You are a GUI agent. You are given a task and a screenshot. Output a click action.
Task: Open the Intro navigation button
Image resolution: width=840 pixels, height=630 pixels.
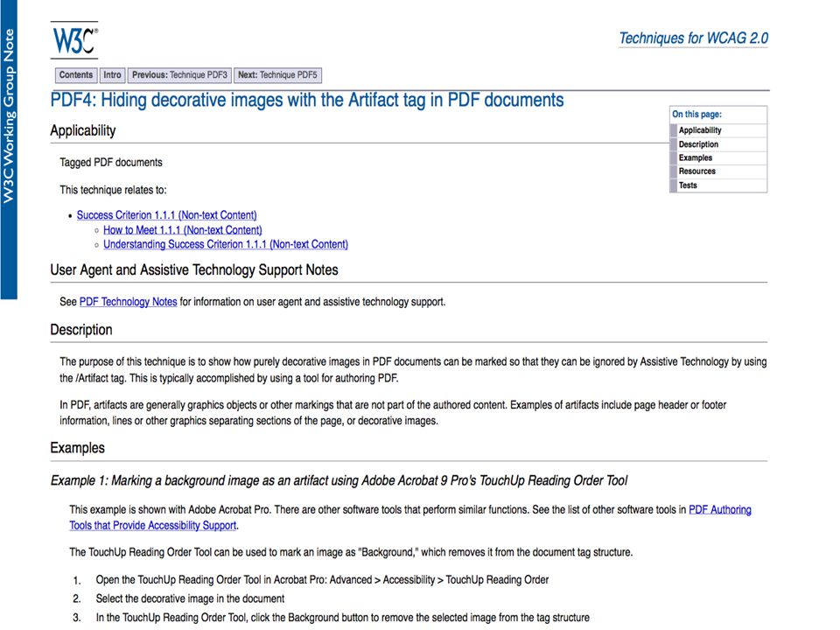click(x=112, y=75)
